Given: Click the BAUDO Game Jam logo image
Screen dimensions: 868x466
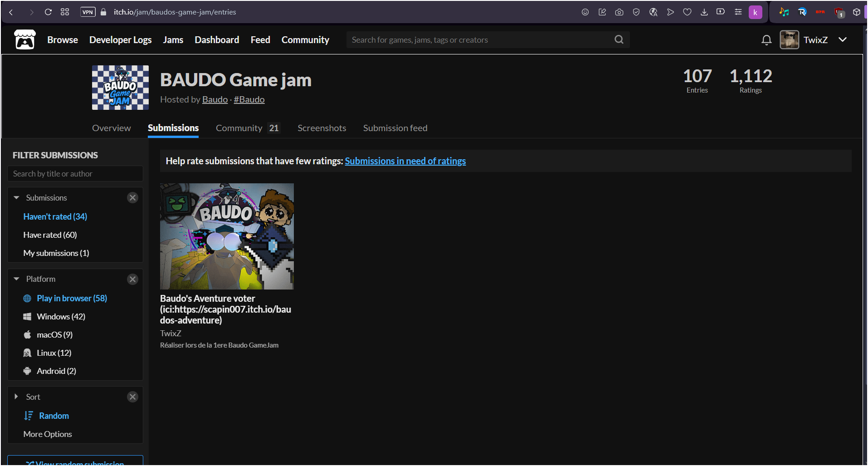Looking at the screenshot, I should [x=120, y=88].
